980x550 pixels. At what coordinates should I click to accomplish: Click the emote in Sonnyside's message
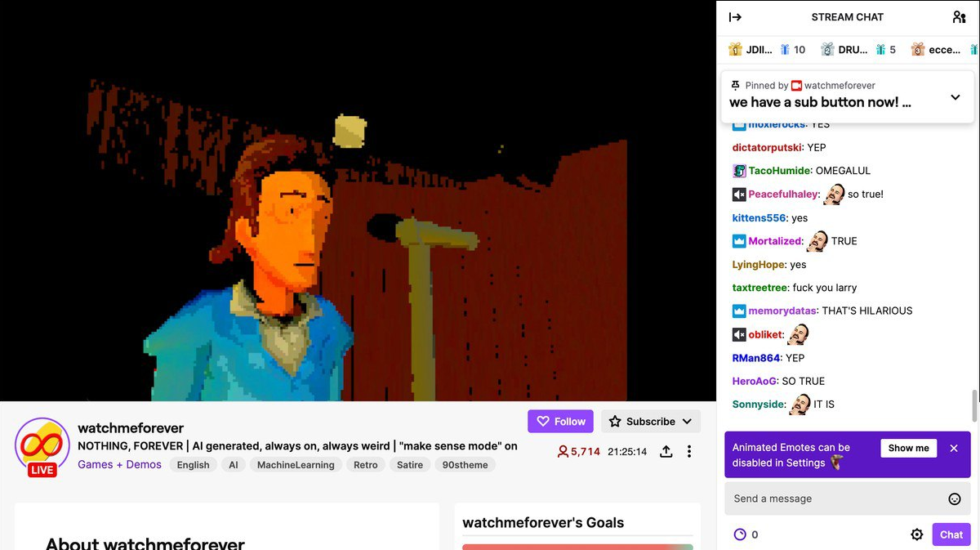click(x=800, y=404)
